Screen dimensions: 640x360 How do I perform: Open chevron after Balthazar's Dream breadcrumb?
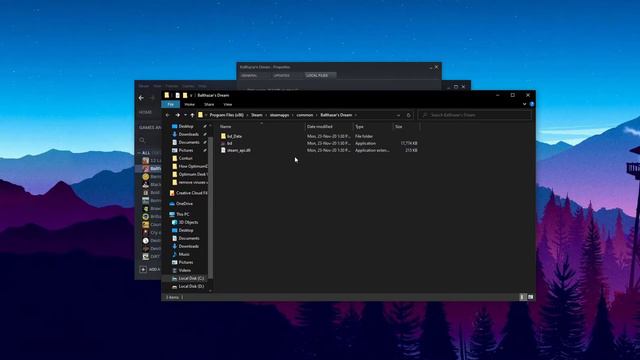coord(356,115)
